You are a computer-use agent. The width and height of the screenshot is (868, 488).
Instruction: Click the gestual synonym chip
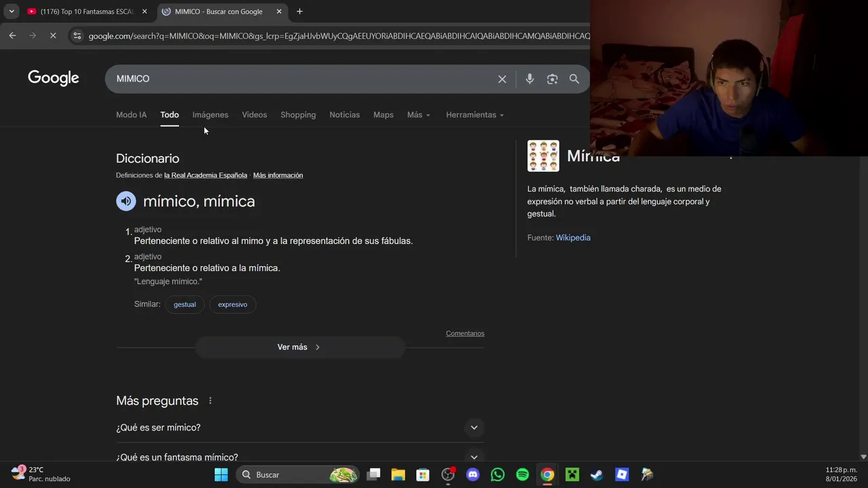pos(184,304)
